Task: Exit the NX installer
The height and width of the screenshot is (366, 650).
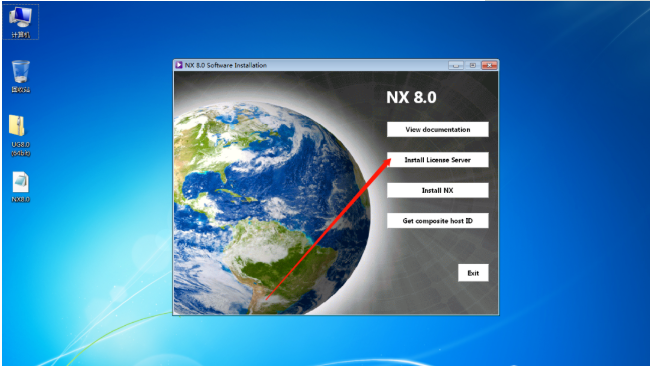Action: click(473, 273)
